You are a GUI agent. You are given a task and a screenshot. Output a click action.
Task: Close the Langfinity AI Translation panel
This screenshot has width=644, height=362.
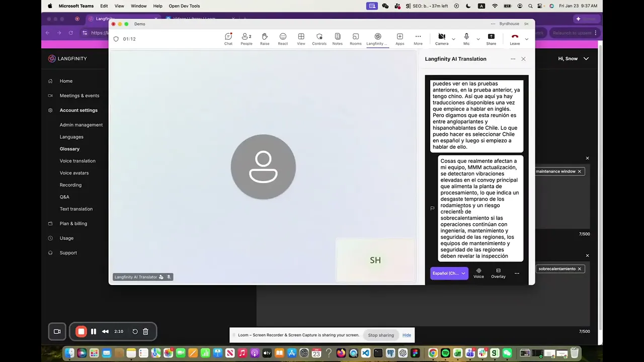[x=523, y=59]
